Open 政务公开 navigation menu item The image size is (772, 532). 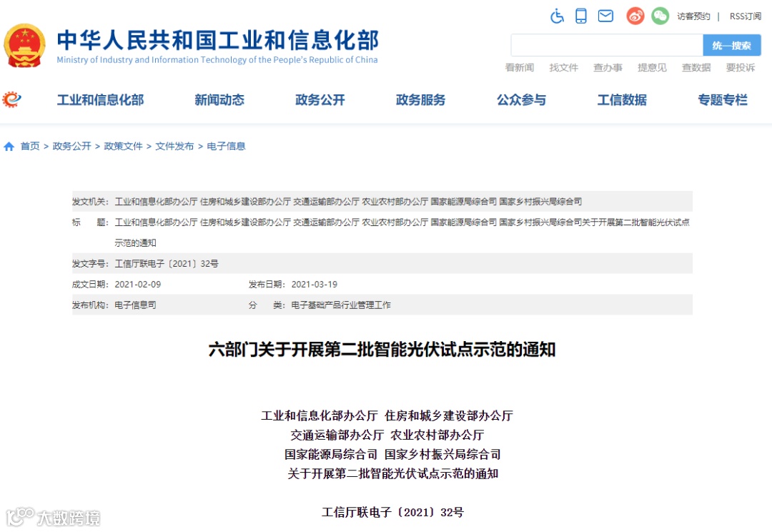click(x=320, y=100)
